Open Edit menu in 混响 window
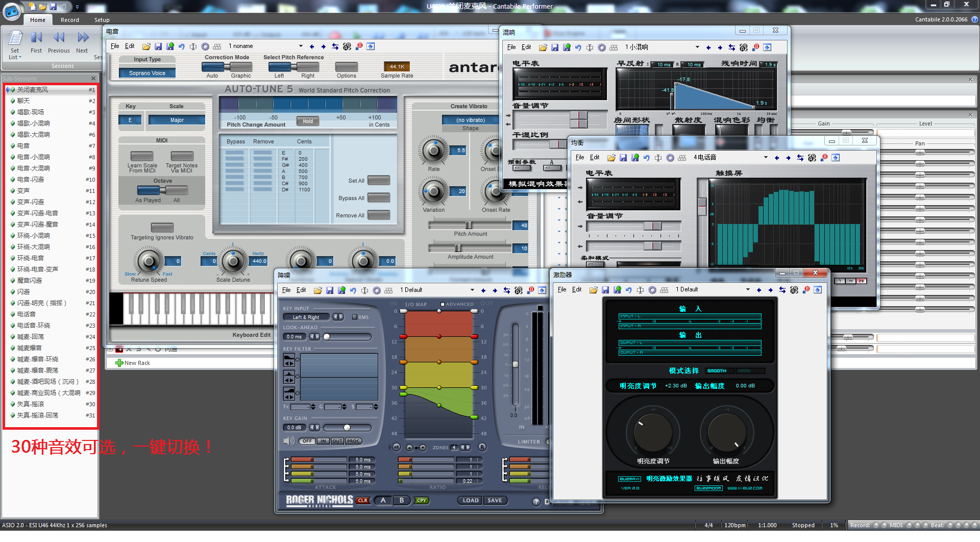Image resolution: width=980 pixels, height=542 pixels. [526, 47]
